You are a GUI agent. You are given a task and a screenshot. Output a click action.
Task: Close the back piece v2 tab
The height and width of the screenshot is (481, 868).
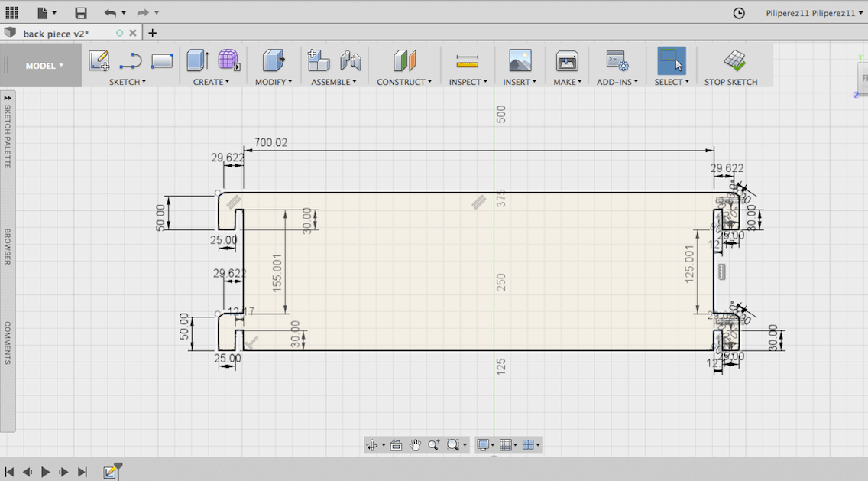pyautogui.click(x=133, y=33)
